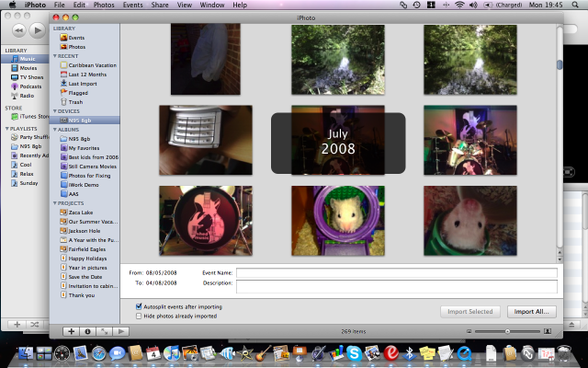588x368 pixels.
Task: Enter full screen with arrows button
Action: pos(104,331)
